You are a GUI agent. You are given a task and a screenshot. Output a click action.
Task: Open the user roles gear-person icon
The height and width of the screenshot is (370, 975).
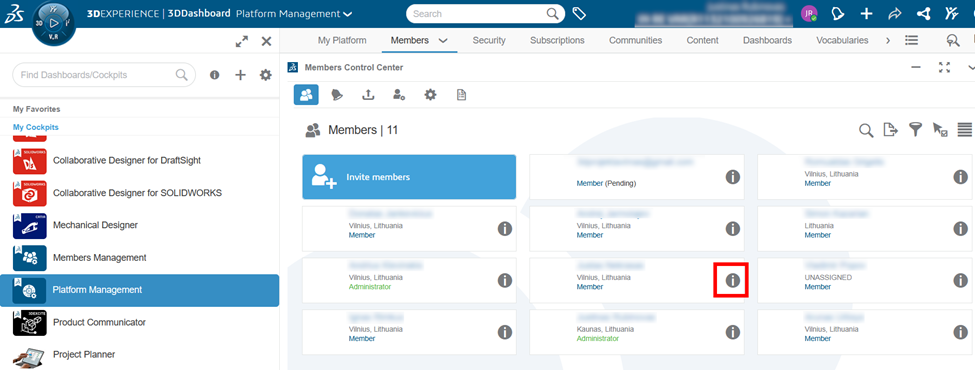[x=399, y=95]
